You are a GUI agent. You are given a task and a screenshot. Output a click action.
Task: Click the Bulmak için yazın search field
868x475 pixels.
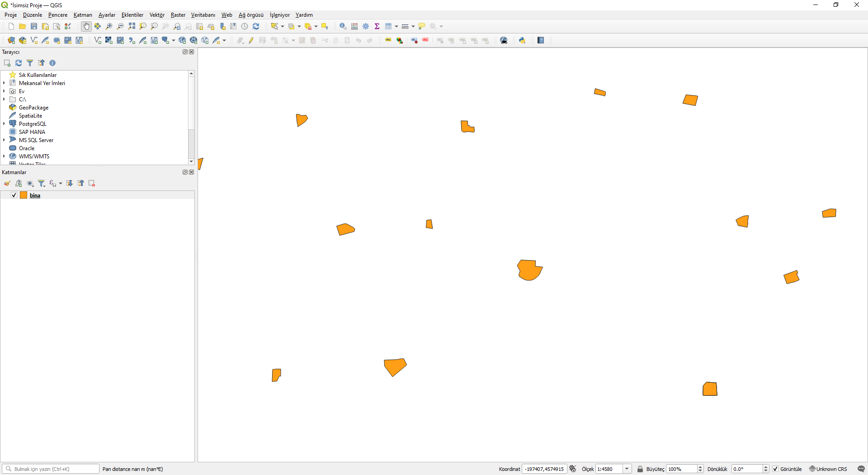tap(51, 469)
